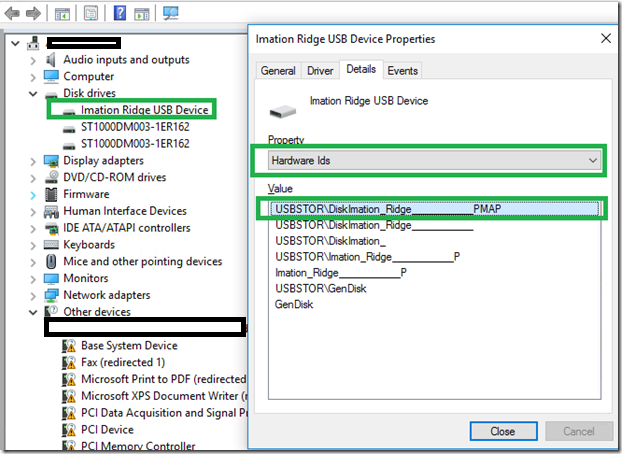
Task: Click the action pane toolbar icon
Action: (x=142, y=14)
